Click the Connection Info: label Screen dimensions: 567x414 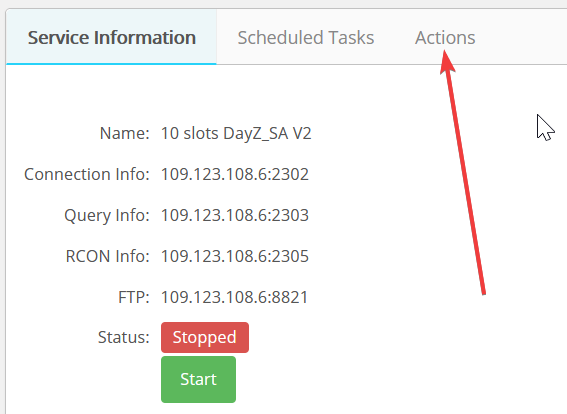click(87, 174)
